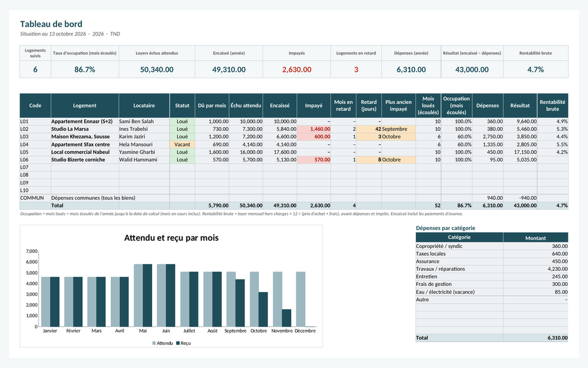
Task: Click the Attendu legend entry
Action: point(163,343)
